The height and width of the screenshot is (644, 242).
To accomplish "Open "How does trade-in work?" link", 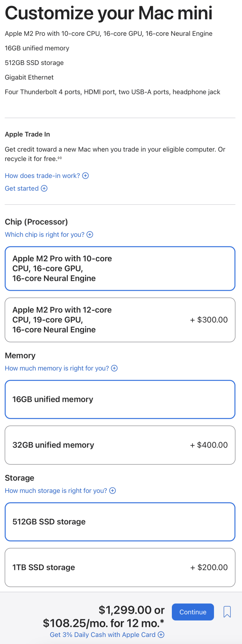I will pyautogui.click(x=42, y=176).
